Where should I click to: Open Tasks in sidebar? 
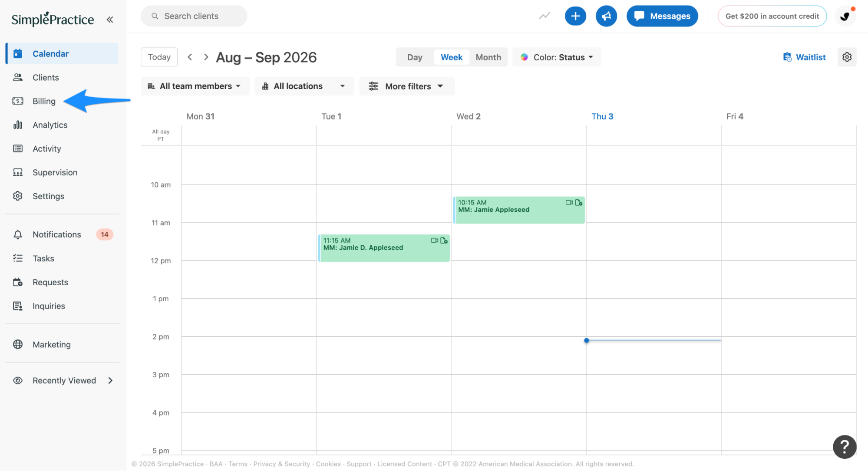click(x=62, y=258)
